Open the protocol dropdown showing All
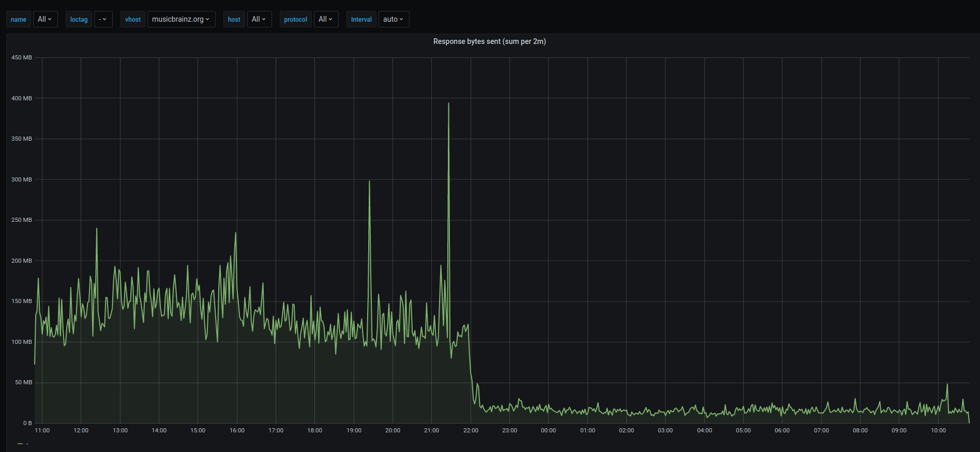 click(326, 19)
